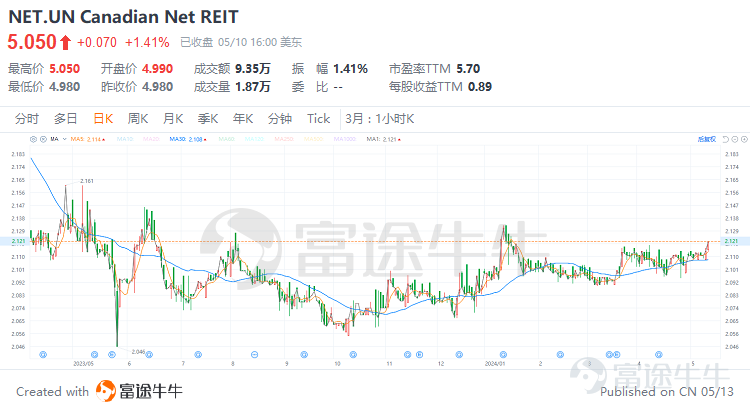This screenshot has height=412, width=750.
Task: Switch to the Tick tab
Action: click(318, 119)
